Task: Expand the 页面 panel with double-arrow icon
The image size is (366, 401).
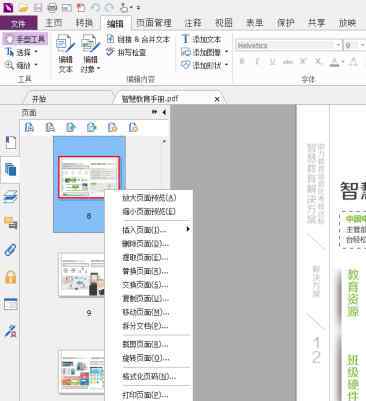Action: click(154, 112)
